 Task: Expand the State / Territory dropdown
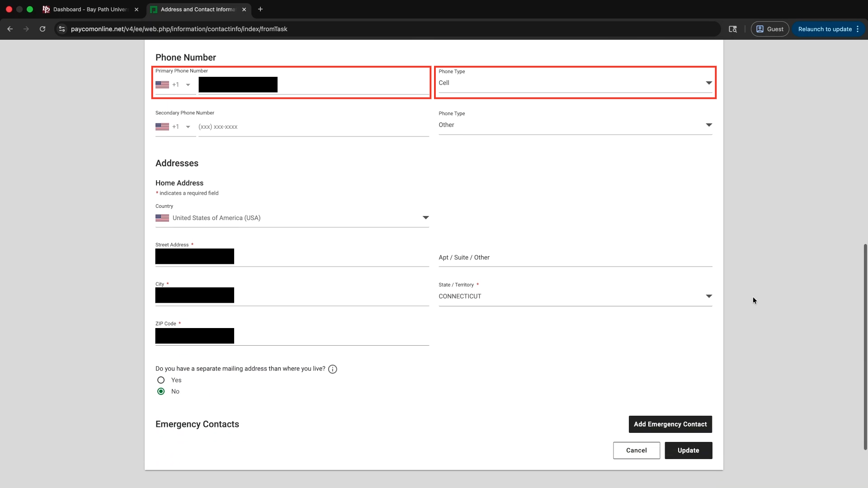(575, 296)
